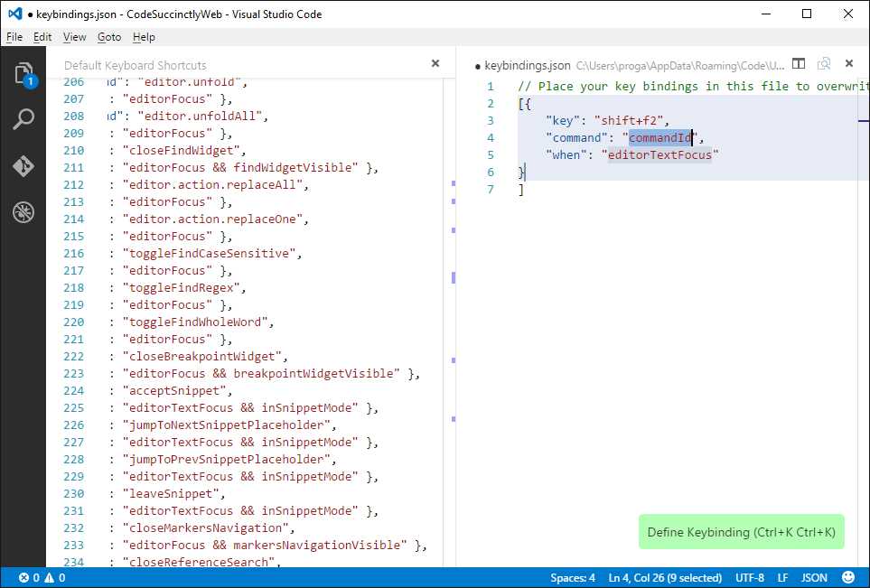Click the UTF-8 encoding indicator

pyautogui.click(x=749, y=577)
